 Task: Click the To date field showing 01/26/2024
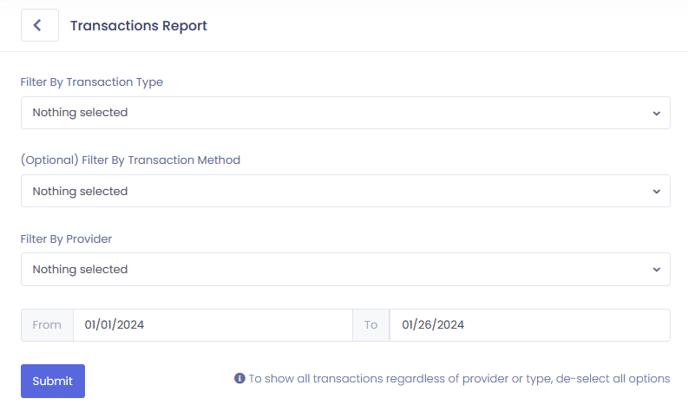click(x=530, y=325)
